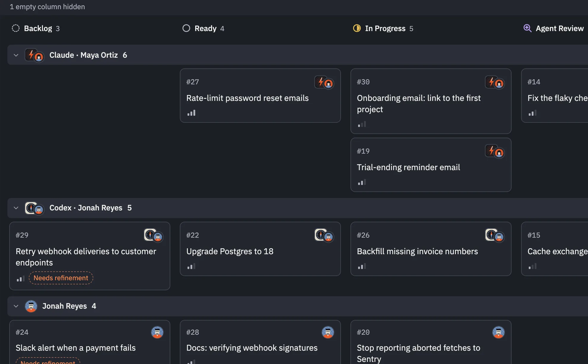Open card Backfill missing invoice numbers
This screenshot has height=364, width=588.
click(x=431, y=249)
